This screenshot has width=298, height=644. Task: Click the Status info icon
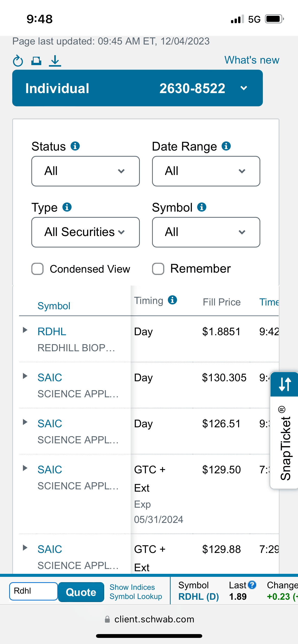(75, 146)
